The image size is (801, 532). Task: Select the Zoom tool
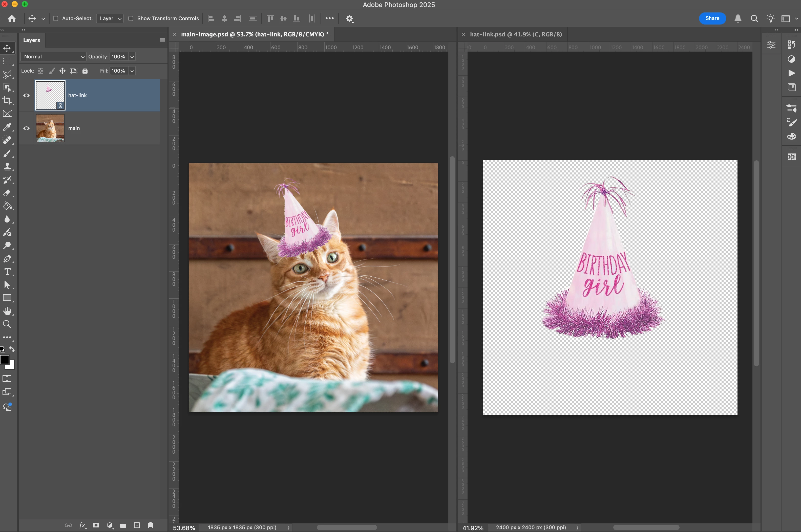click(7, 324)
